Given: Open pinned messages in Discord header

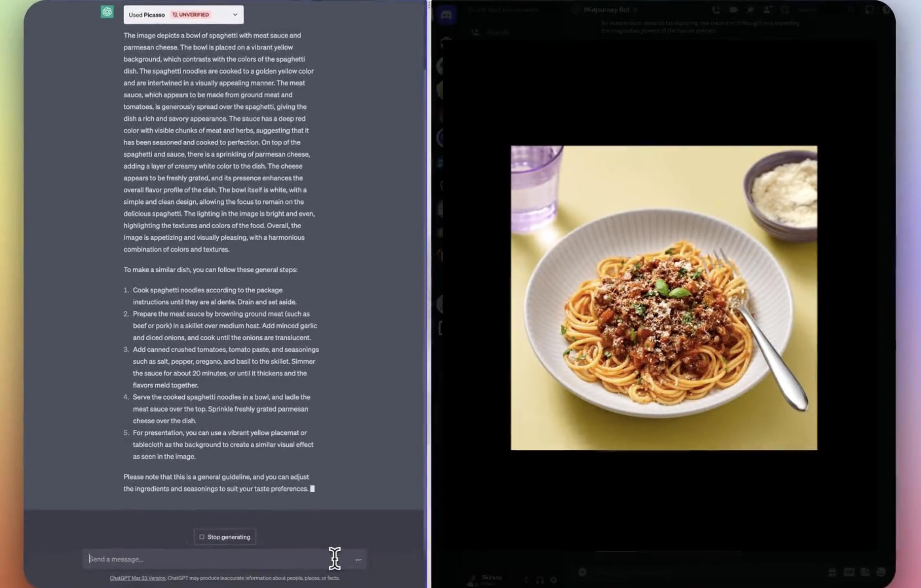Looking at the screenshot, I should click(750, 10).
